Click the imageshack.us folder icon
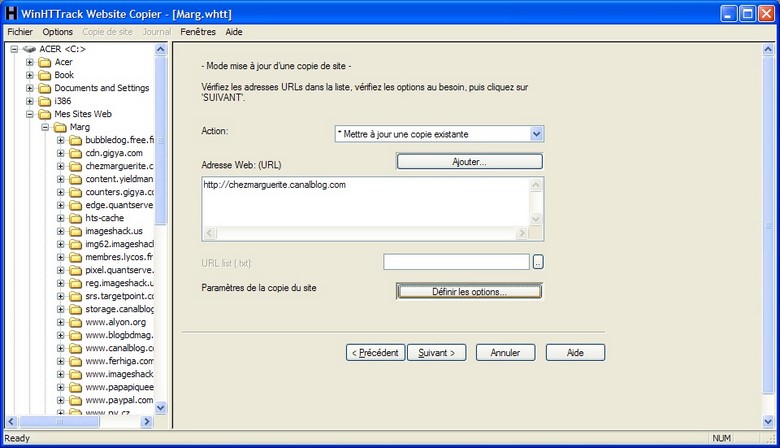The width and height of the screenshot is (780, 448). 76,231
